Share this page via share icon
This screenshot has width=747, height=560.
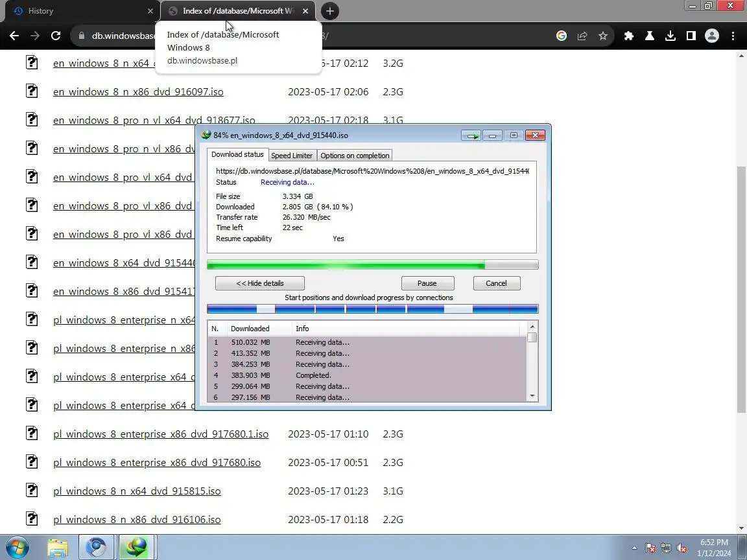[582, 36]
